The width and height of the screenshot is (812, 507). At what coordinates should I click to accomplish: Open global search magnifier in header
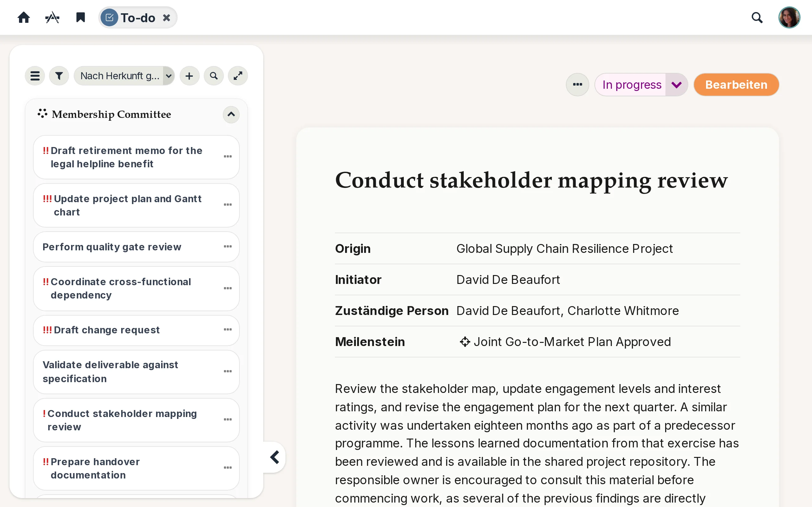point(757,17)
